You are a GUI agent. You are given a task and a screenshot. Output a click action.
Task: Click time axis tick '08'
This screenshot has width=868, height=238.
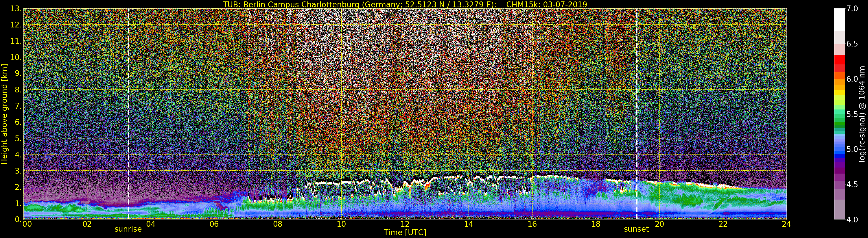[x=278, y=224]
